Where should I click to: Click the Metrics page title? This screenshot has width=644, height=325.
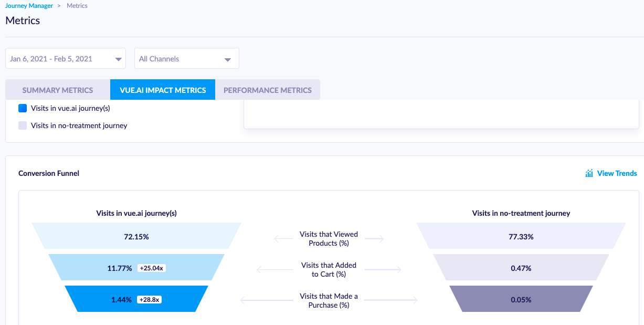pos(23,20)
